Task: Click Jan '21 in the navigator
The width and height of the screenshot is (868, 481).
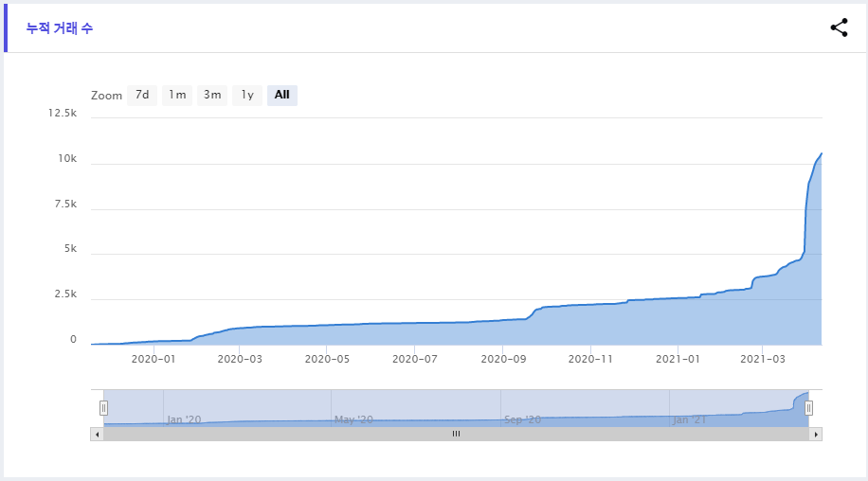Action: [690, 419]
